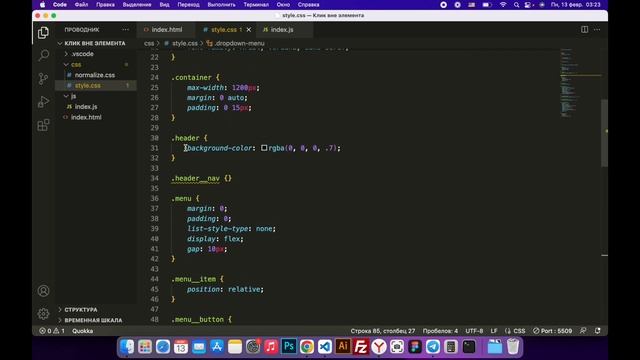Click the css breadcrumb segment
Viewport: 640px width, 360px height.
pyautogui.click(x=149, y=43)
